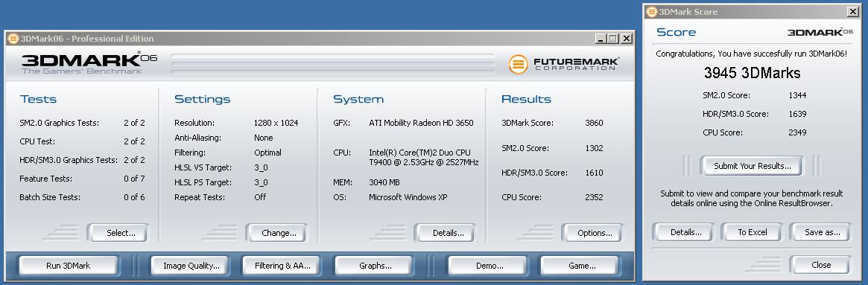Click Change to edit settings
This screenshot has height=285, width=868.
(276, 233)
